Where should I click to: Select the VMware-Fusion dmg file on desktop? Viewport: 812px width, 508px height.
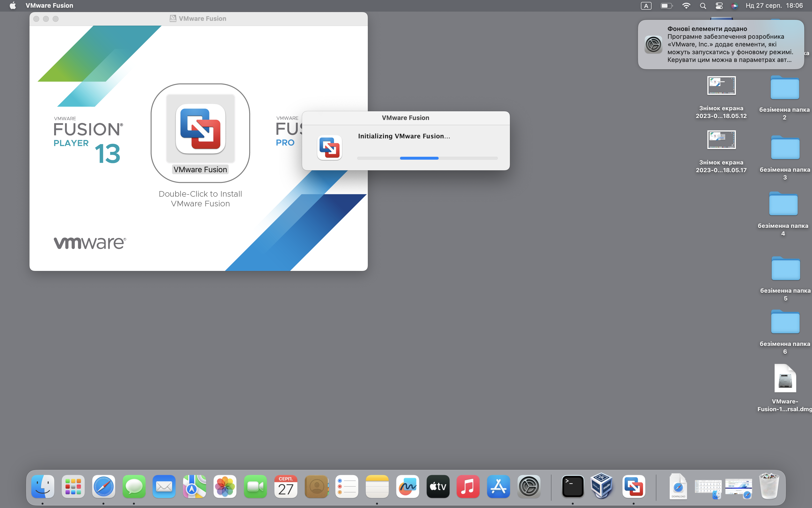(785, 388)
